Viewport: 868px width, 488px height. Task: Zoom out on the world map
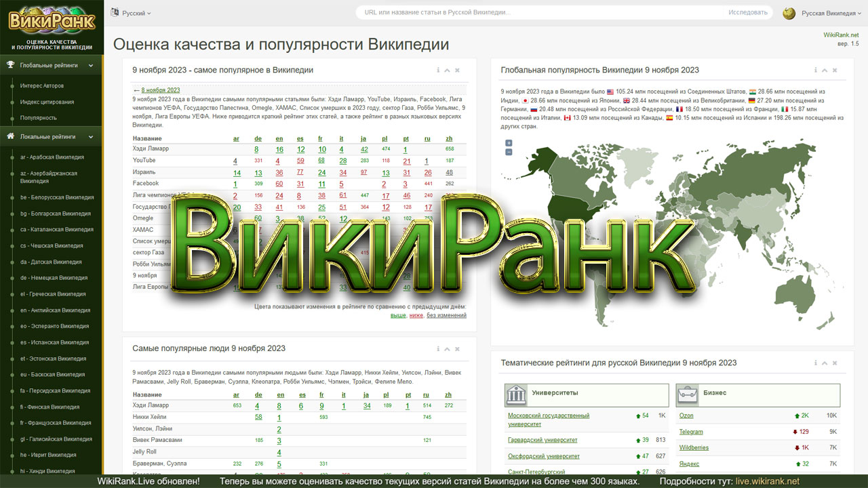coord(509,152)
